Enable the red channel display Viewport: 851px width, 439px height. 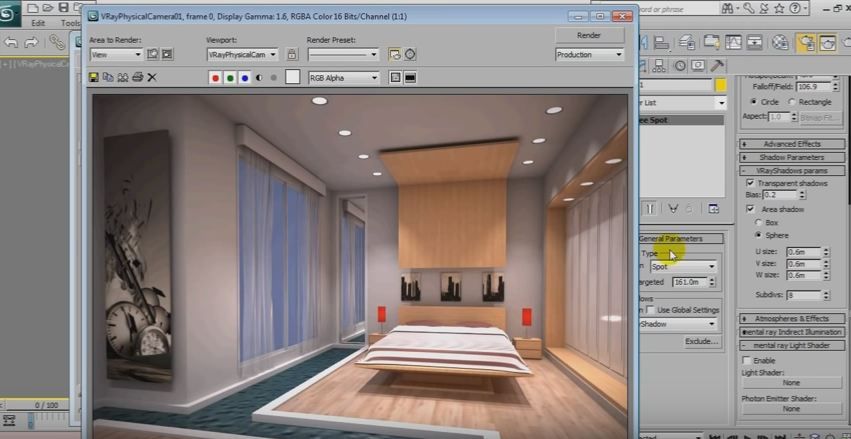tap(215, 78)
